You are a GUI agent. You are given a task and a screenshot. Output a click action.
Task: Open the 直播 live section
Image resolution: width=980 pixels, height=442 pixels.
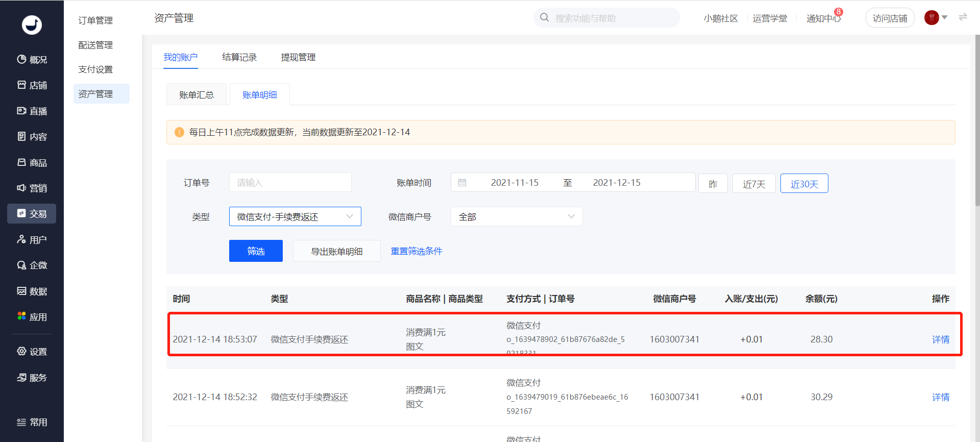(x=32, y=111)
